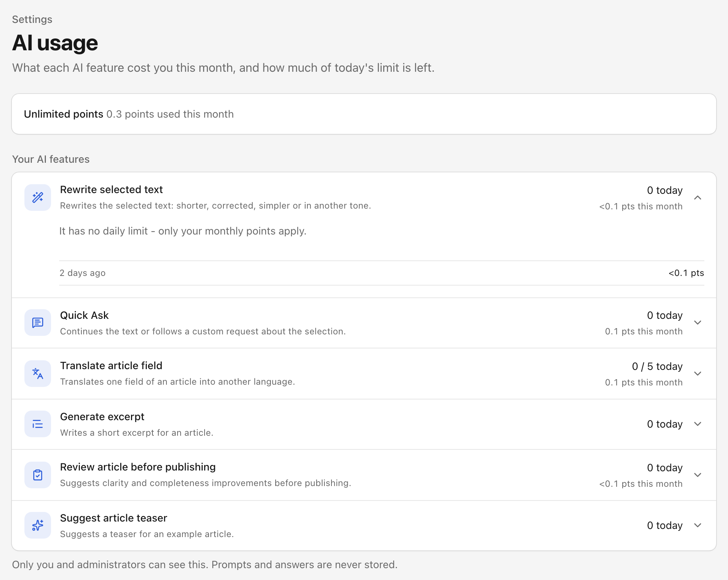Click the Translate article field title

pyautogui.click(x=111, y=365)
